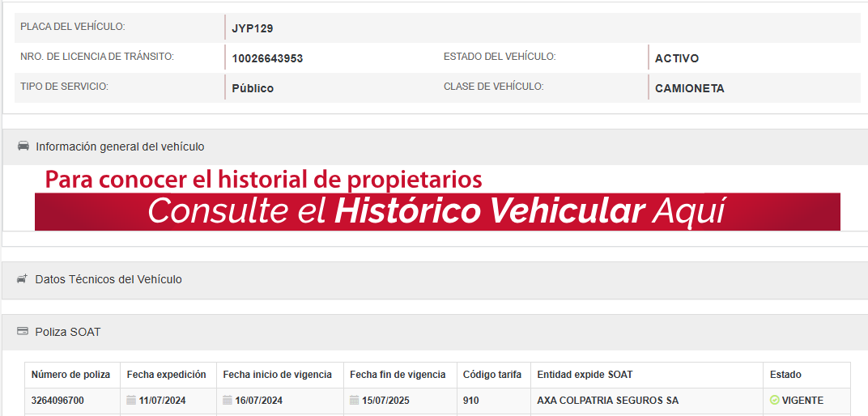
Task: Click the Fecha fin de vigencia column header
Action: [398, 375]
